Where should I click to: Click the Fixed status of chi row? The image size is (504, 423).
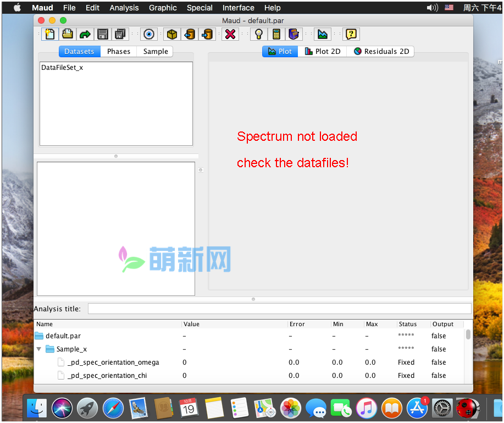pos(406,375)
